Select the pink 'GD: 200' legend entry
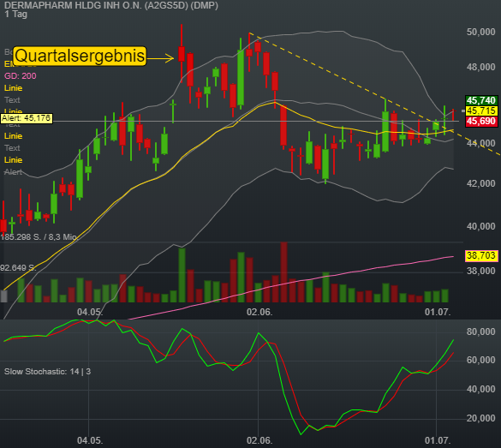This screenshot has height=448, width=501. 21,75
